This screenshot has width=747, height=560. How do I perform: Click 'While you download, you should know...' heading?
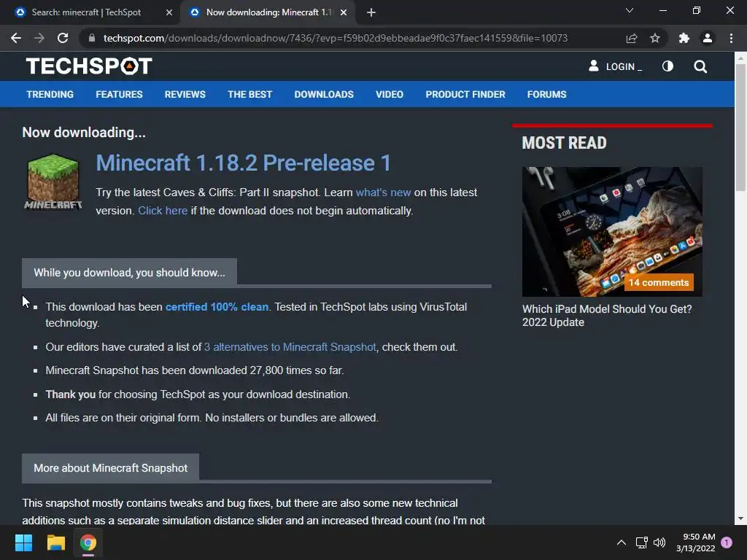(129, 273)
